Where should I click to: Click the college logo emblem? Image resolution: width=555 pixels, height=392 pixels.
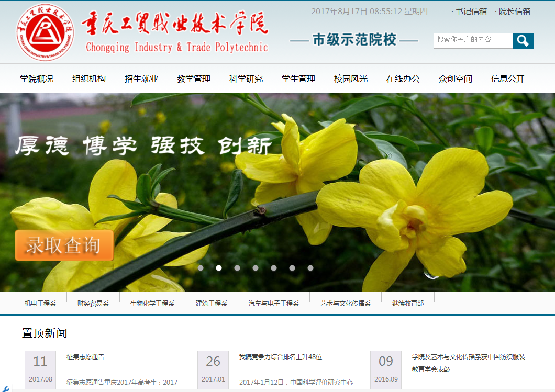pos(45,32)
